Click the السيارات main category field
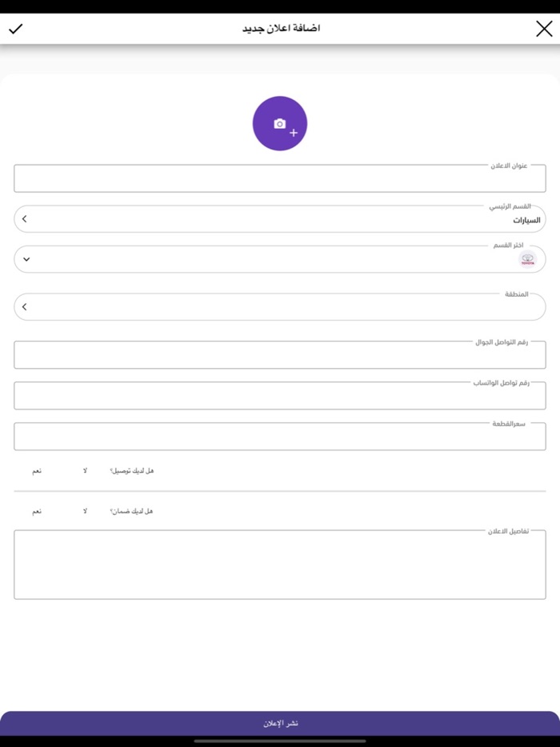Viewport: 560px width, 747px height. pos(280,218)
